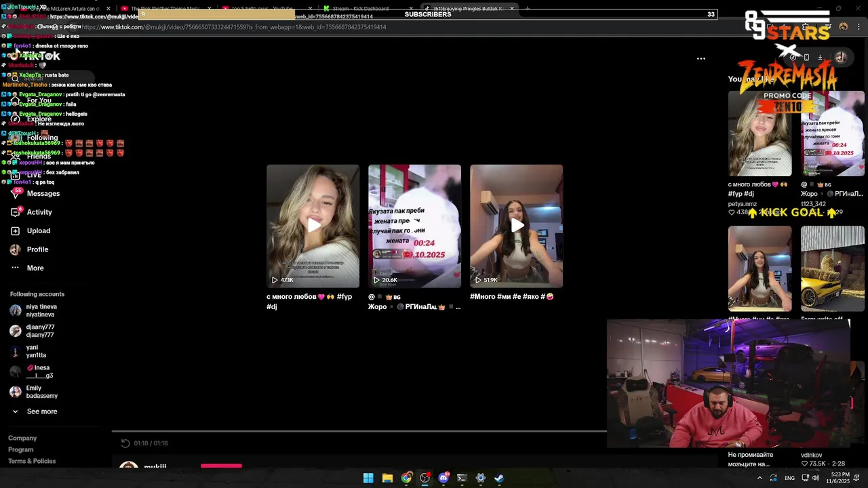
Task: Close the Enjoying Pringles Buldak tab
Action: [x=512, y=9]
